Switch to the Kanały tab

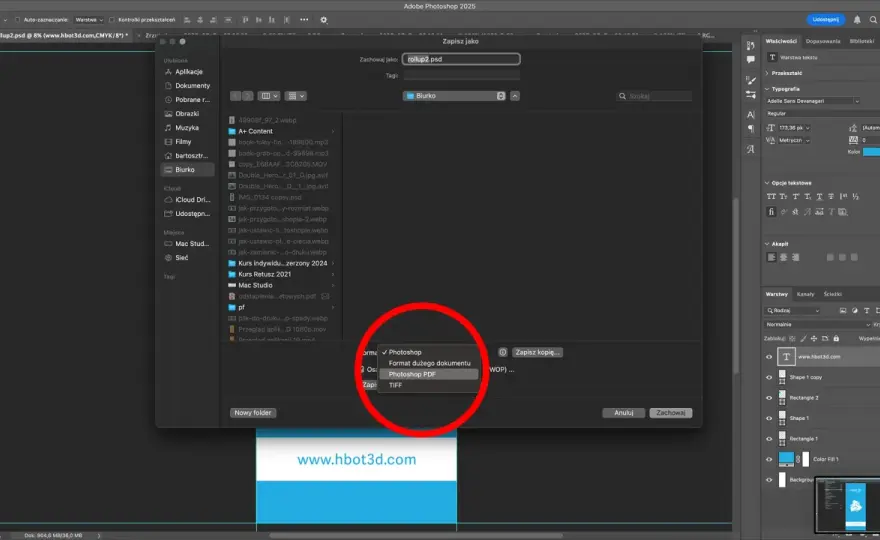pyautogui.click(x=805, y=294)
